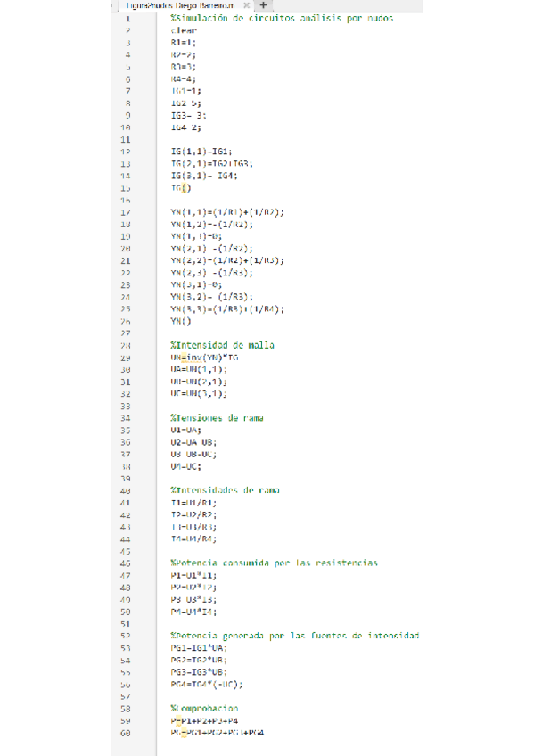Click comment 'Potencia generada por las fuentes de intensidad'
The height and width of the screenshot is (756, 534).
coord(294,636)
